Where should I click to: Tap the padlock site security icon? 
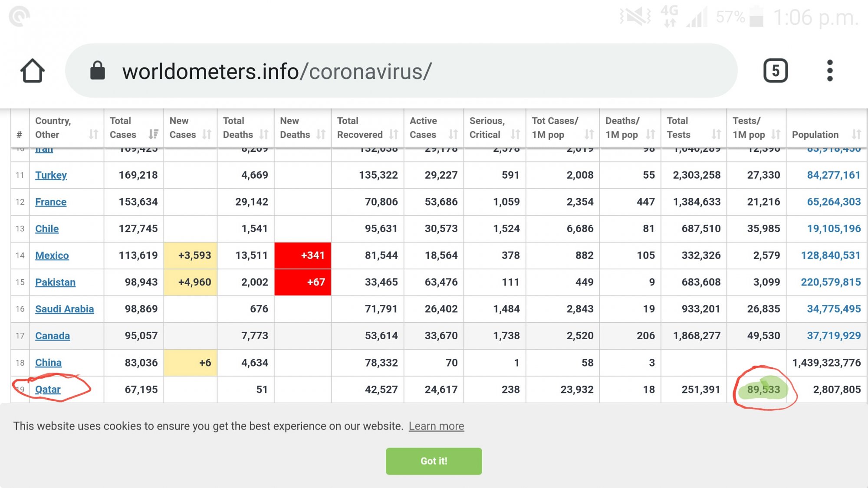(x=97, y=70)
